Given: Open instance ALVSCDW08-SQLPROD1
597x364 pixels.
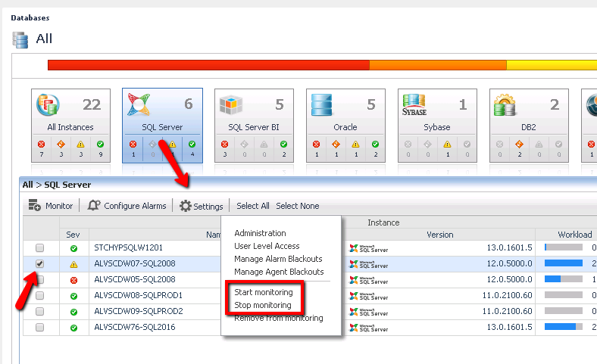Looking at the screenshot, I should 138,295.
